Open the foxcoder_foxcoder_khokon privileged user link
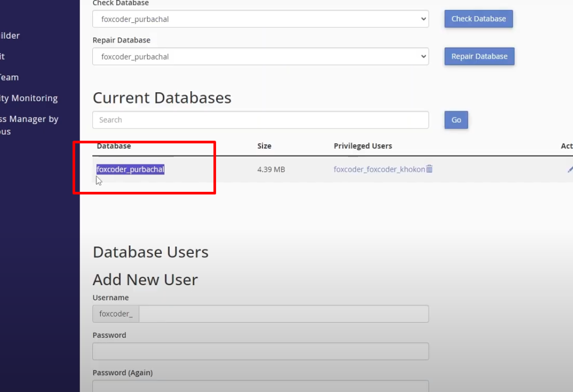 pyautogui.click(x=379, y=169)
